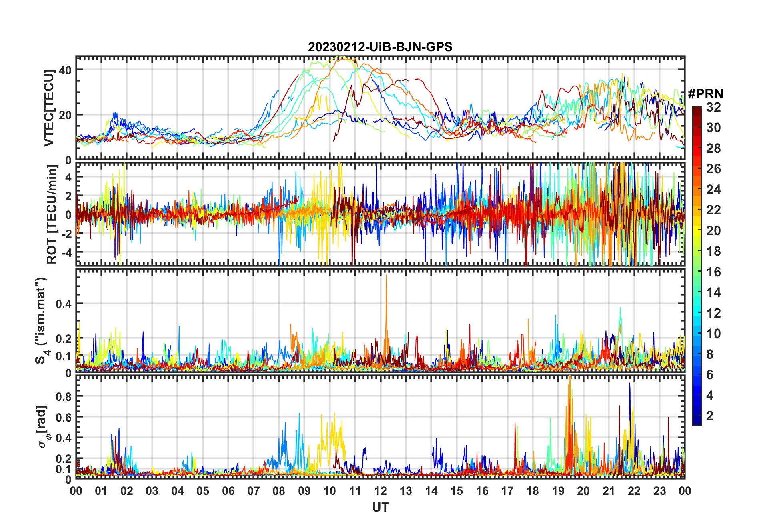Click the VTEC[TECU] y-axis label
761x532 pixels.
49,108
